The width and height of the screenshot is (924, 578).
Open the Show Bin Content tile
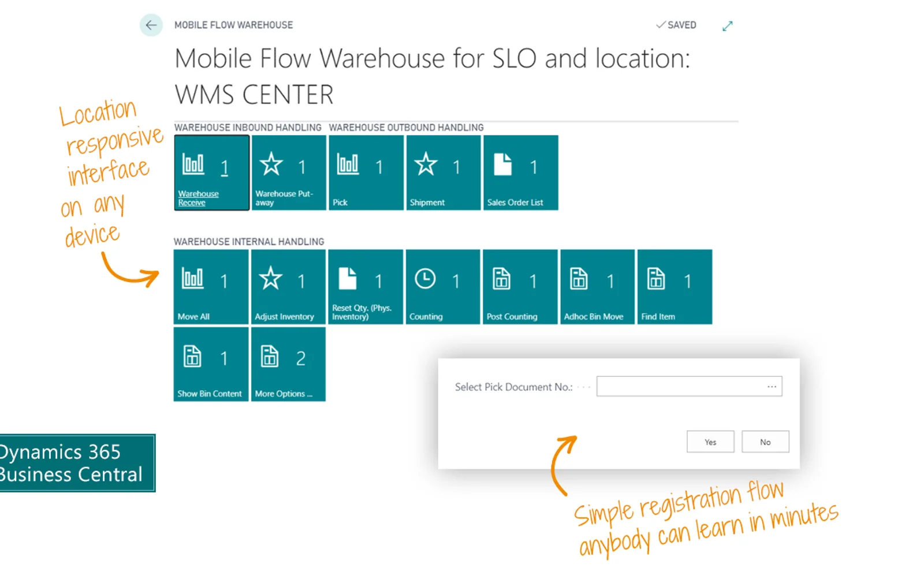point(211,364)
